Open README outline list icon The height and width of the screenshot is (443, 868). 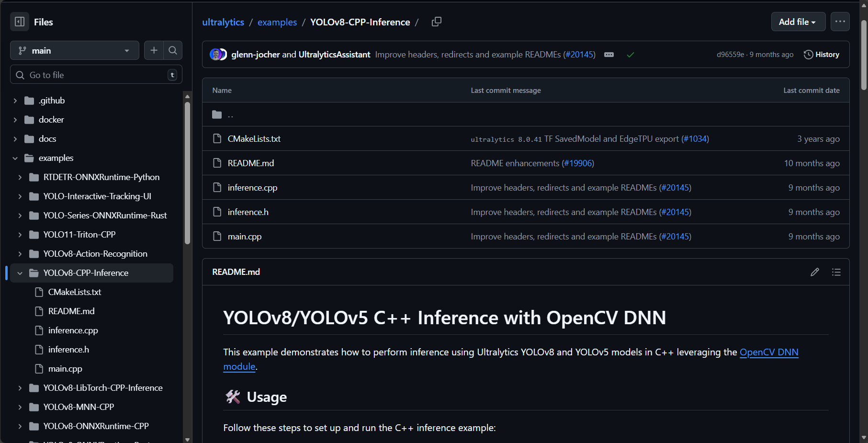click(836, 272)
